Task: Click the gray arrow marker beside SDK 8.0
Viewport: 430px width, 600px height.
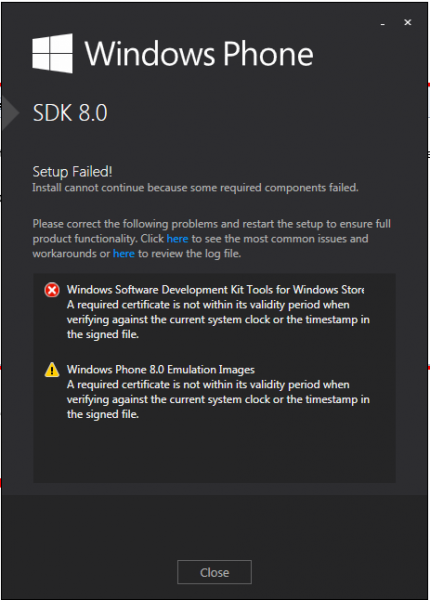Action: pos(10,113)
